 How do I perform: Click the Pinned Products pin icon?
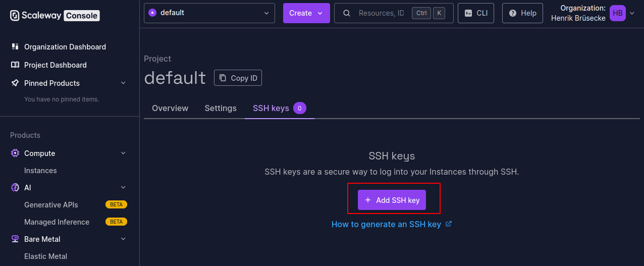point(15,83)
